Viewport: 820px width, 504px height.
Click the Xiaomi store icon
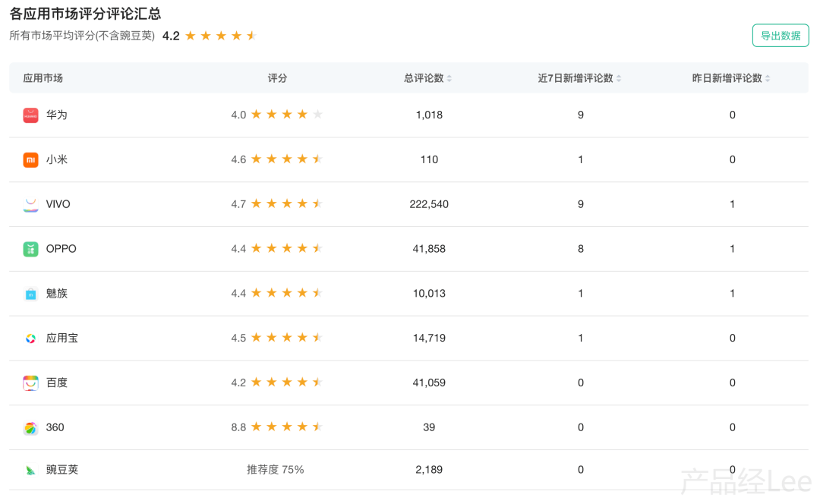pos(30,160)
